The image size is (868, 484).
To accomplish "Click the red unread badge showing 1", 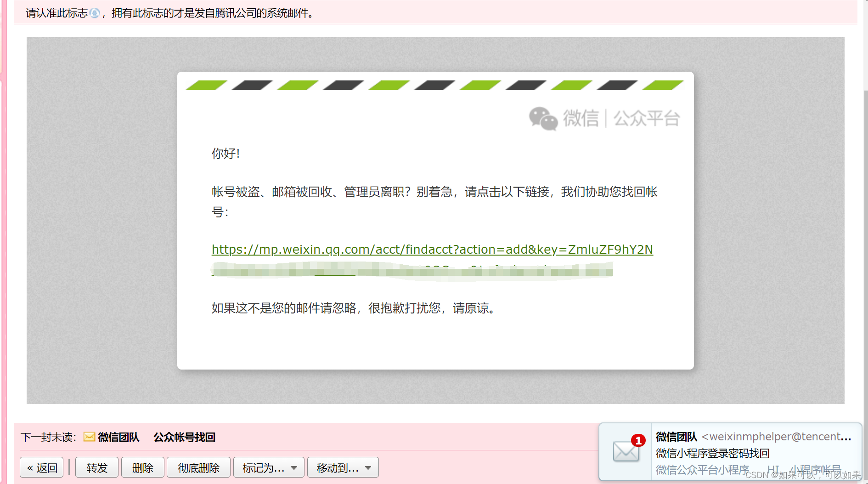I will pyautogui.click(x=638, y=440).
